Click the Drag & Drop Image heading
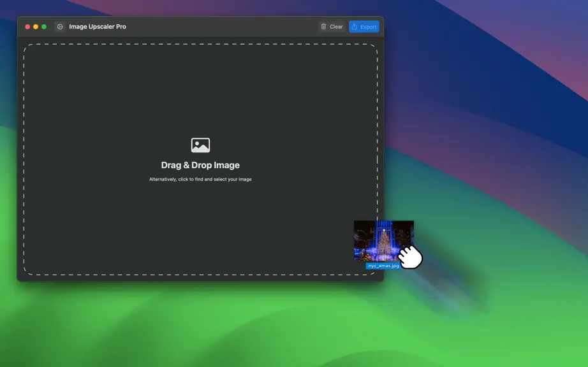This screenshot has width=588, height=367. pos(200,165)
